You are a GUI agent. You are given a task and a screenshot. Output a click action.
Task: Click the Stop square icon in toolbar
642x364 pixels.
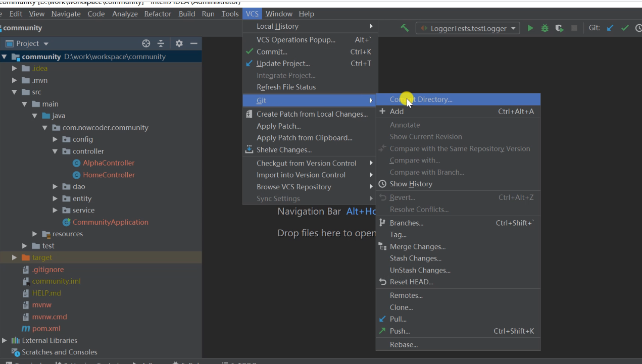(x=574, y=28)
